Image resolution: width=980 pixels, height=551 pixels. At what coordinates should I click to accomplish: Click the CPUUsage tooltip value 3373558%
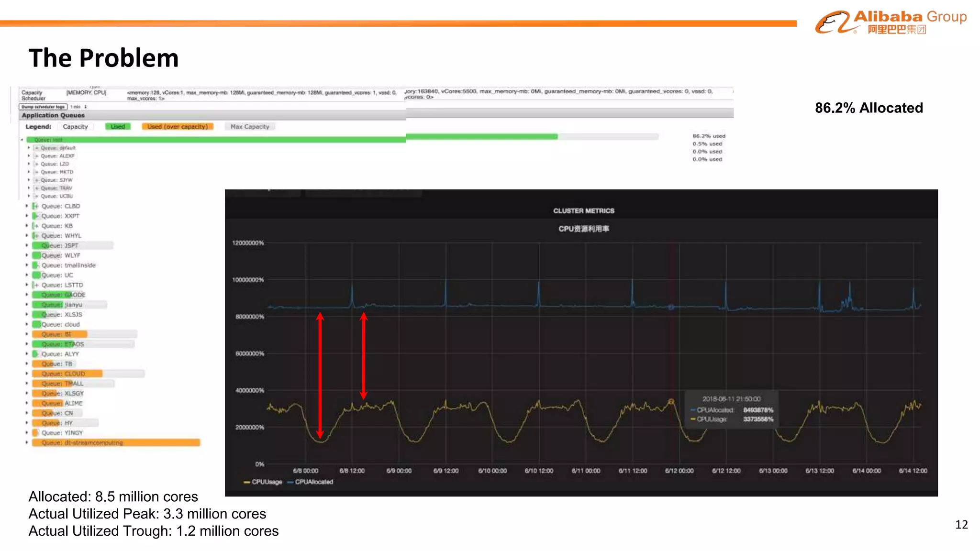[758, 419]
